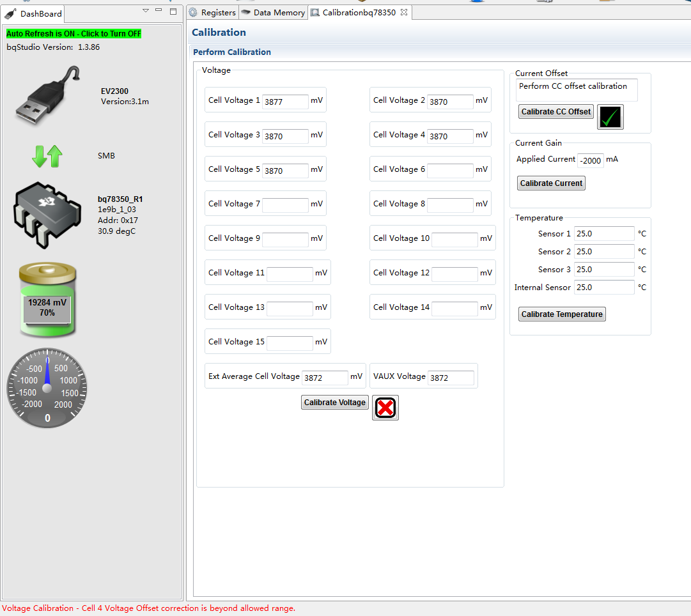
Task: Click the green checkmark CC offset status icon
Action: coord(610,117)
